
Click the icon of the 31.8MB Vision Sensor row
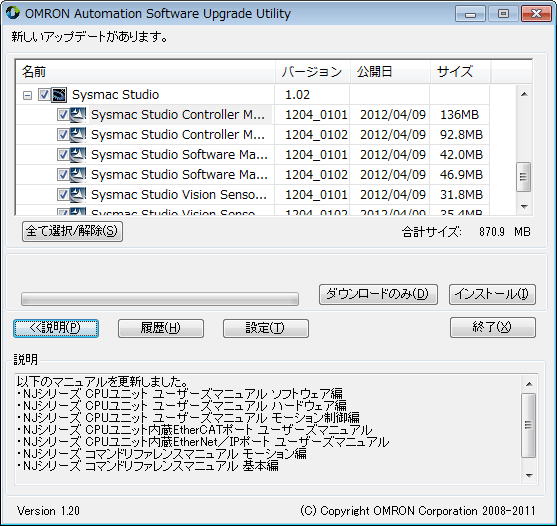coord(78,194)
